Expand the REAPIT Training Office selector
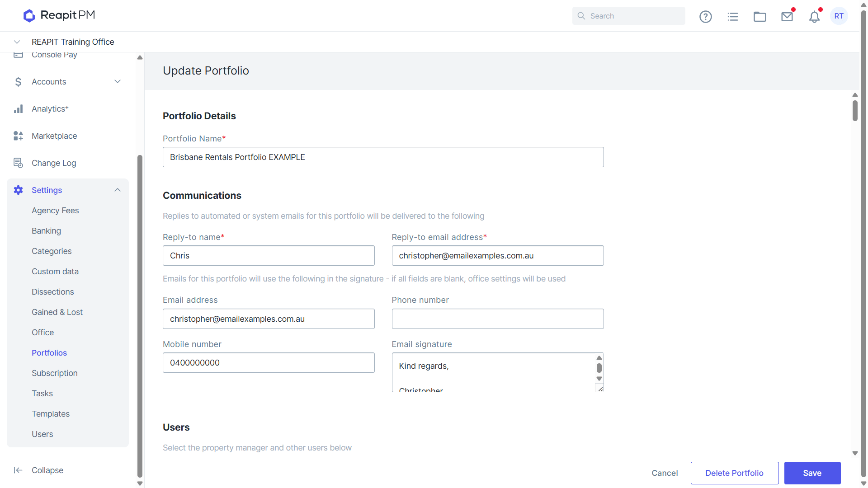This screenshot has height=488, width=868. click(17, 42)
